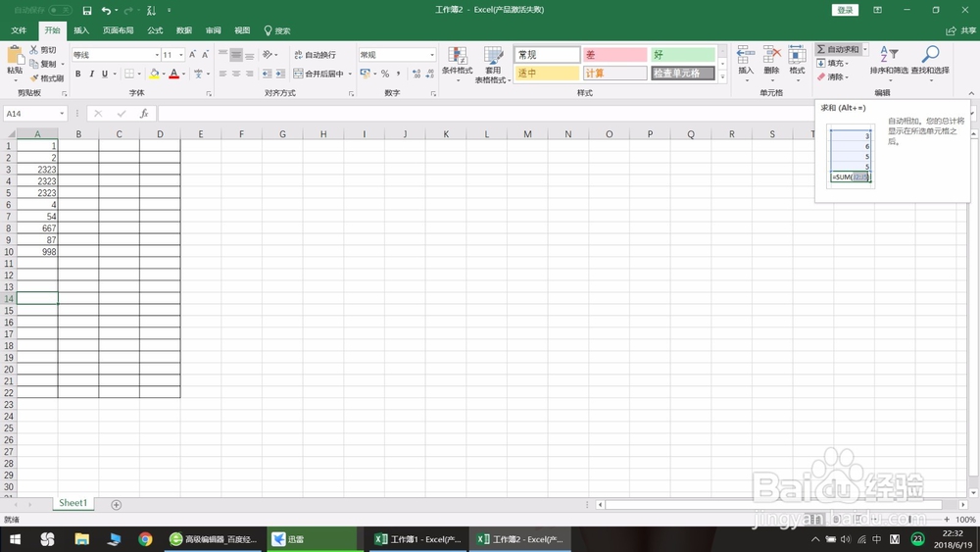Increase indent icon
This screenshot has height=552, width=980.
(x=280, y=74)
